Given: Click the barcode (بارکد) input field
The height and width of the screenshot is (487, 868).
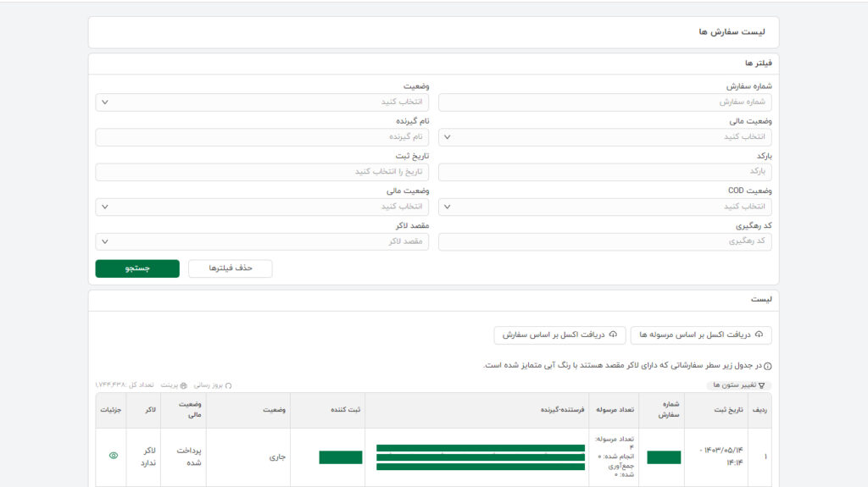Looking at the screenshot, I should [x=604, y=172].
